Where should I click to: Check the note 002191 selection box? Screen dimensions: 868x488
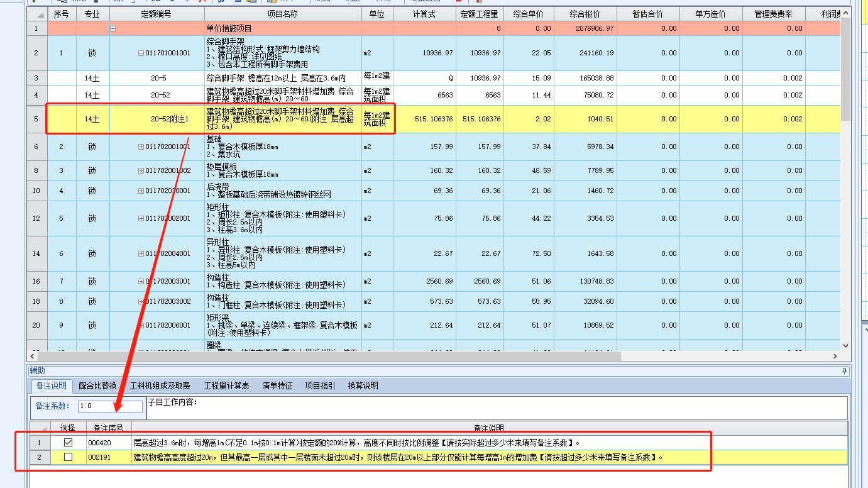click(x=68, y=457)
